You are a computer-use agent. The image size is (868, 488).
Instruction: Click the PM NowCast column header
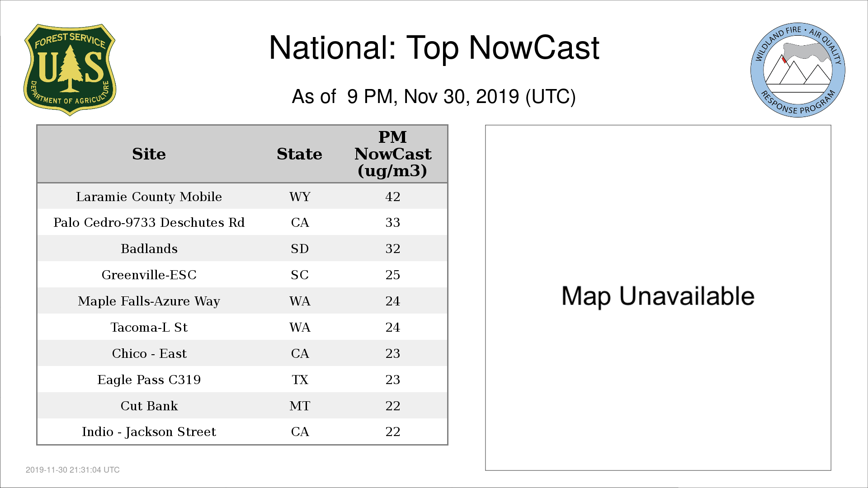[x=392, y=154]
